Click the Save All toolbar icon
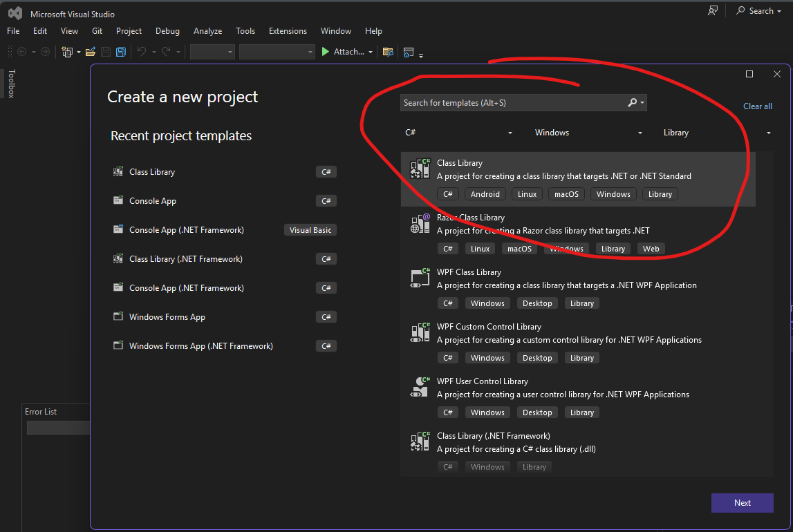 pyautogui.click(x=120, y=52)
